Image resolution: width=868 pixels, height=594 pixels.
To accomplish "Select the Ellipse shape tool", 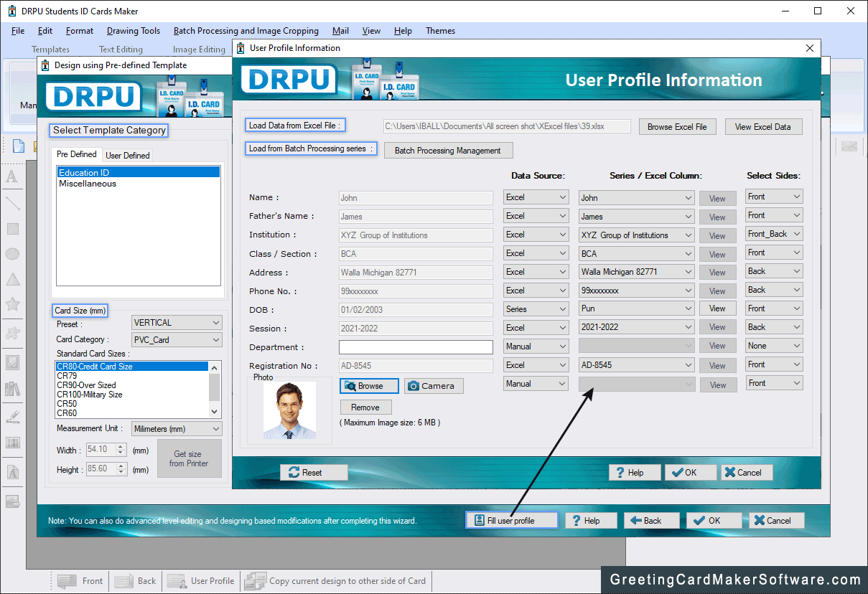I will pyautogui.click(x=12, y=254).
